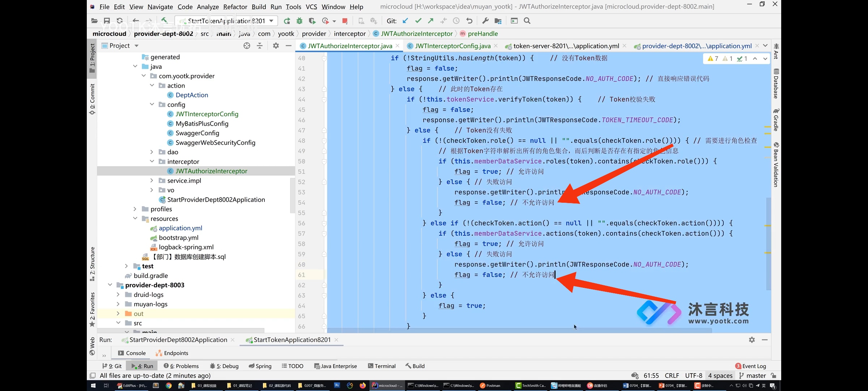Select the StartProviderDept8002Application run tab

pyautogui.click(x=178, y=340)
